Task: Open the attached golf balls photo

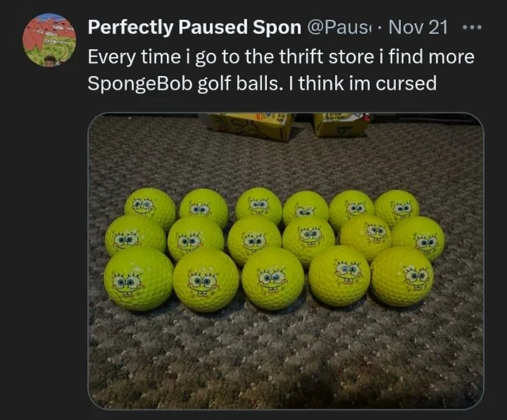Action: (x=286, y=261)
